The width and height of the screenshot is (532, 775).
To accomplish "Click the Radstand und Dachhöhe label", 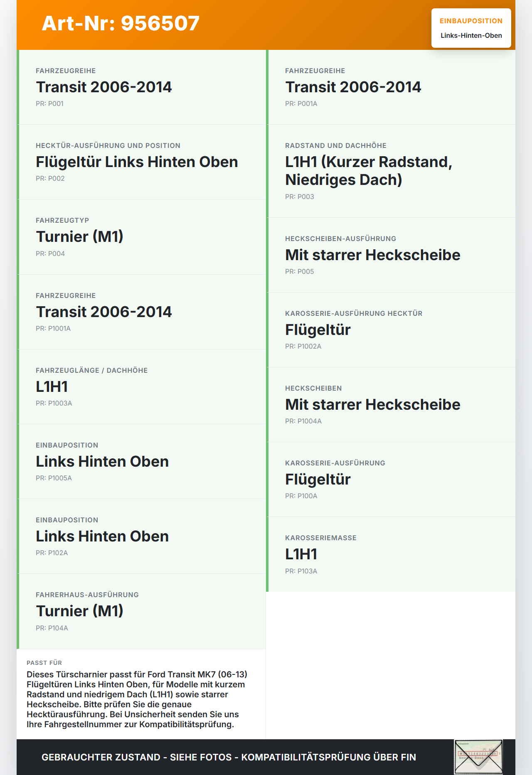I will click(x=336, y=145).
